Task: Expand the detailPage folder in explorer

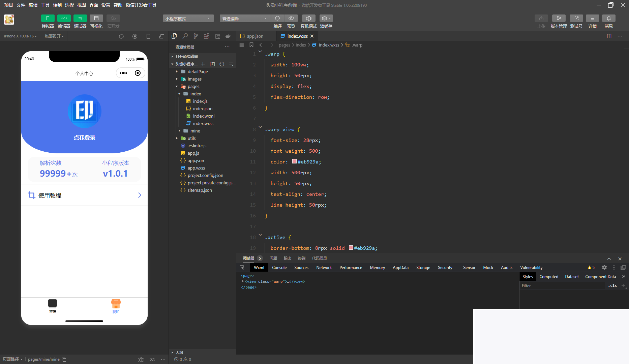Action: click(x=198, y=71)
